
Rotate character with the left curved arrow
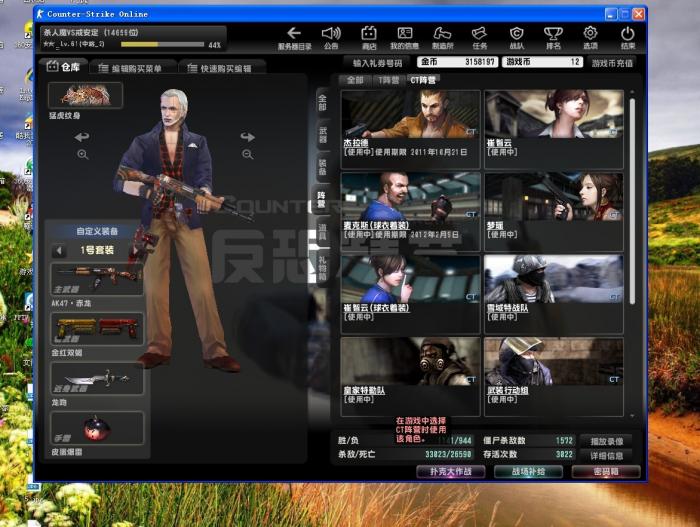click(x=82, y=137)
